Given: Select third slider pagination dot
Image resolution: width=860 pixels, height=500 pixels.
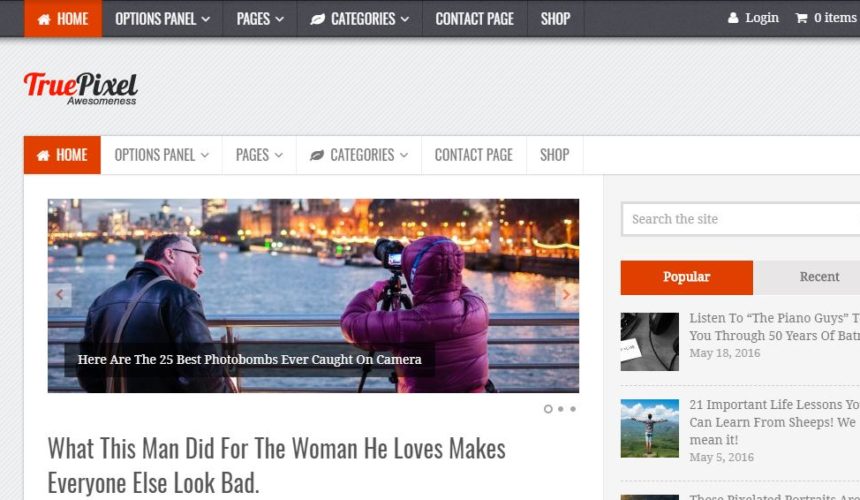Looking at the screenshot, I should click(x=573, y=409).
